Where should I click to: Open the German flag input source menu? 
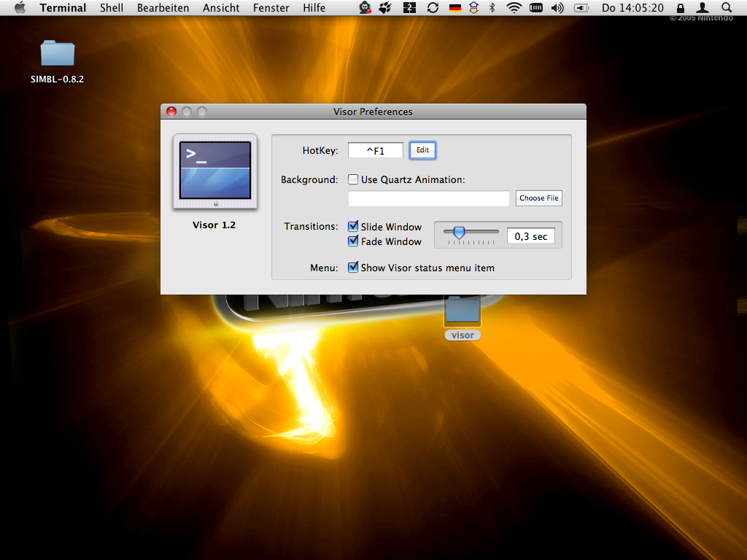click(x=455, y=8)
